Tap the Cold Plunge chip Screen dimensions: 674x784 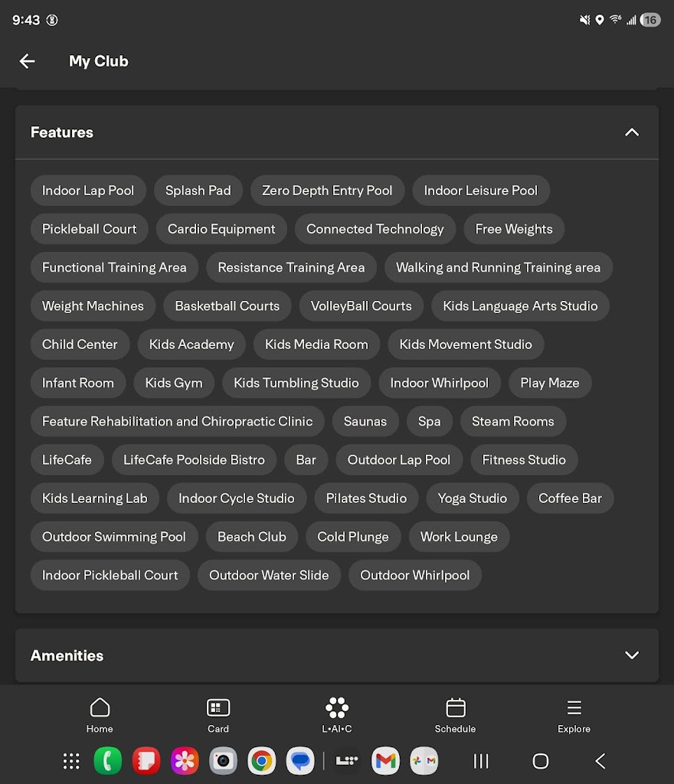tap(353, 537)
